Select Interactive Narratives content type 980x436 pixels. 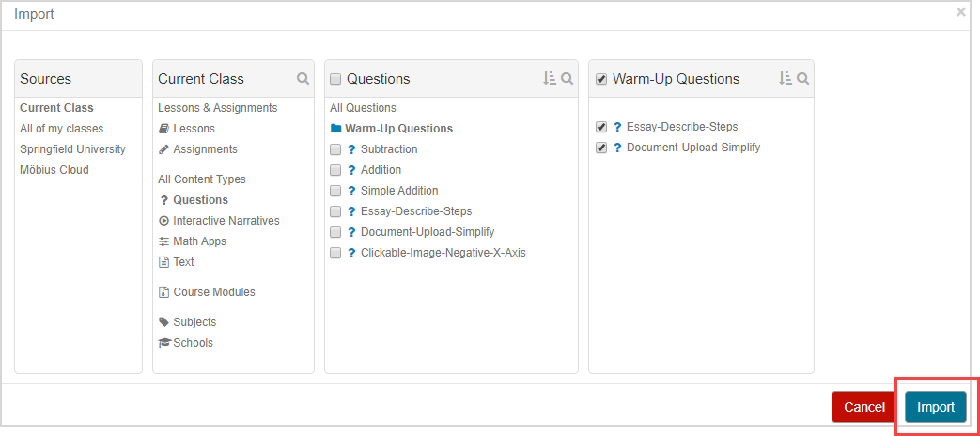coord(226,221)
